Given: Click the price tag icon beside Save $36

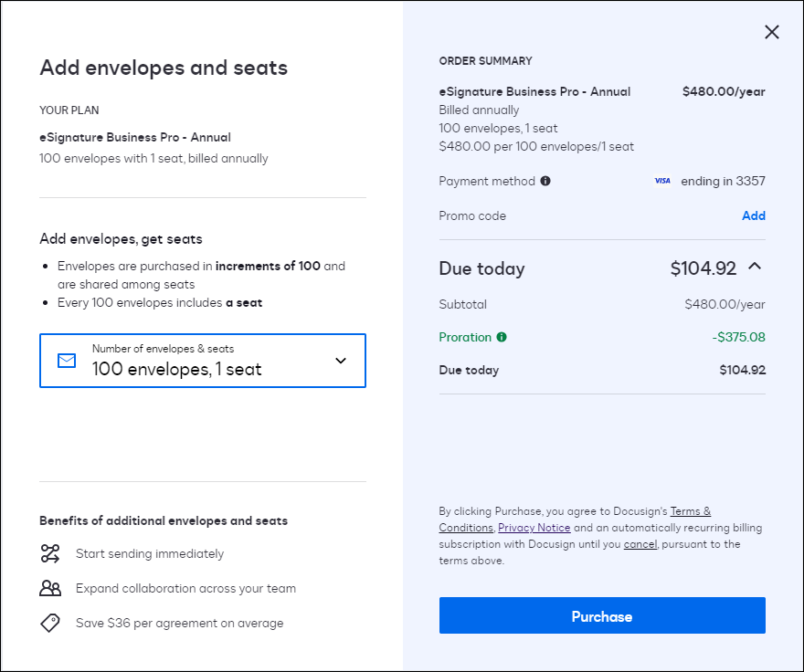Looking at the screenshot, I should click(x=50, y=623).
